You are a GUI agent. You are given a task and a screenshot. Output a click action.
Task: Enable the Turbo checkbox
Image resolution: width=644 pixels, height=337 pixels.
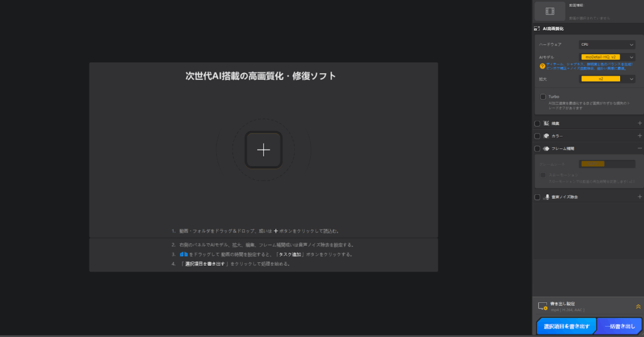coord(543,97)
